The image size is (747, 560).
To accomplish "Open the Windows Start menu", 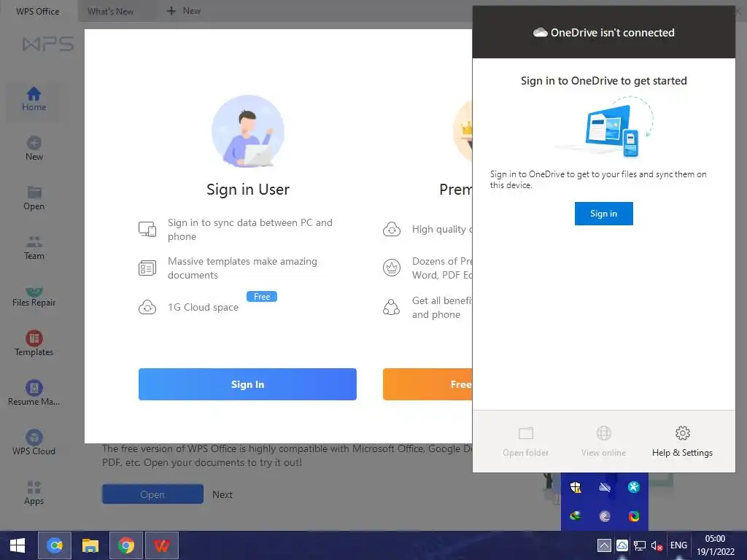I will [18, 545].
